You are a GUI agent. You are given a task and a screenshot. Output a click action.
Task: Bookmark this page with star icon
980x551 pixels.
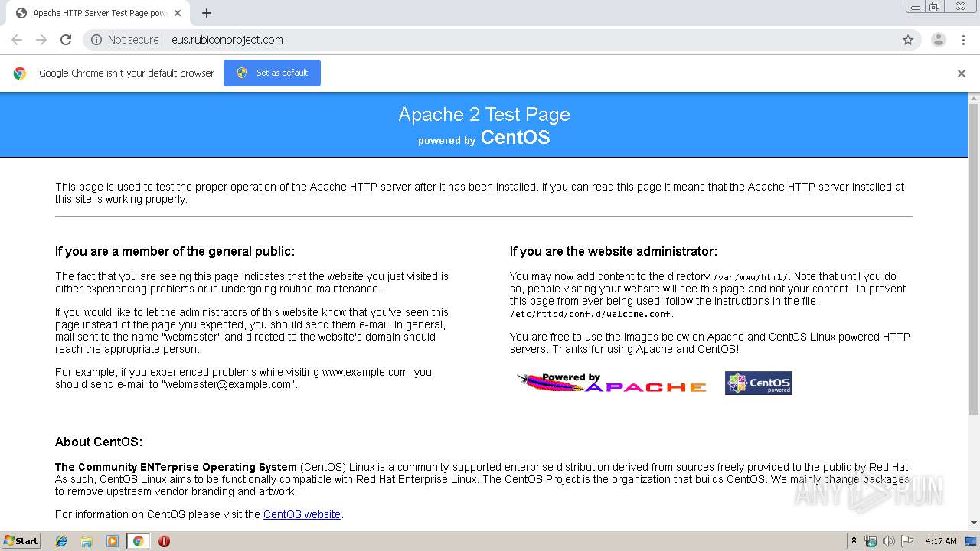908,40
